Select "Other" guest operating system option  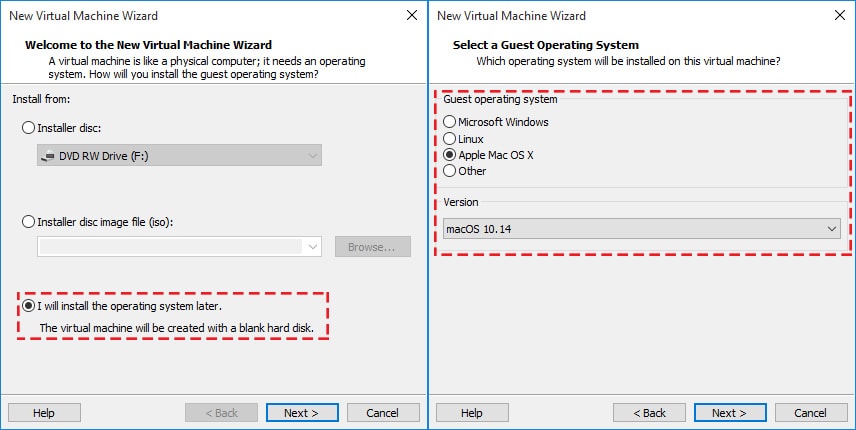[450, 171]
